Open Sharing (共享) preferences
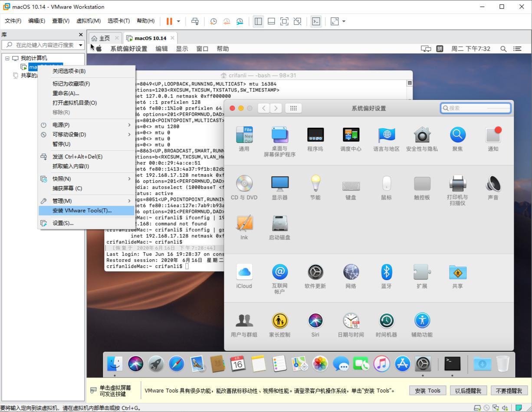Viewport: 532px width, 412px height. 457,272
